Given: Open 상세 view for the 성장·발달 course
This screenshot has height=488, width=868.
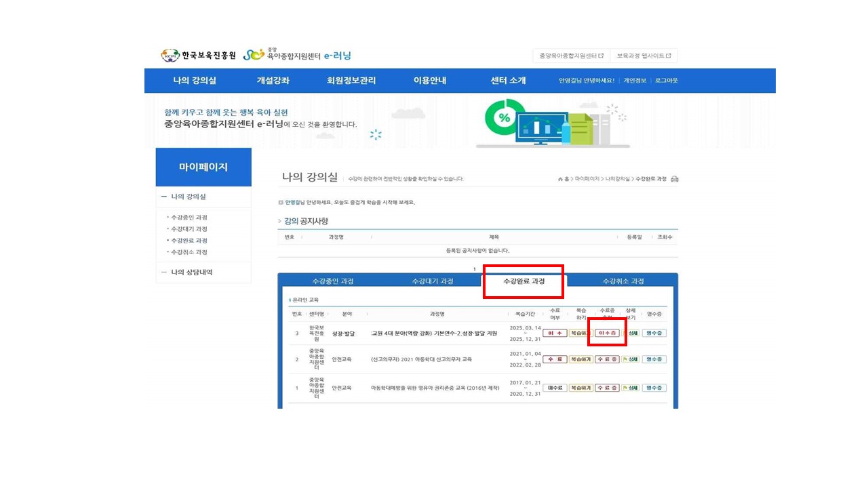Looking at the screenshot, I should [631, 333].
